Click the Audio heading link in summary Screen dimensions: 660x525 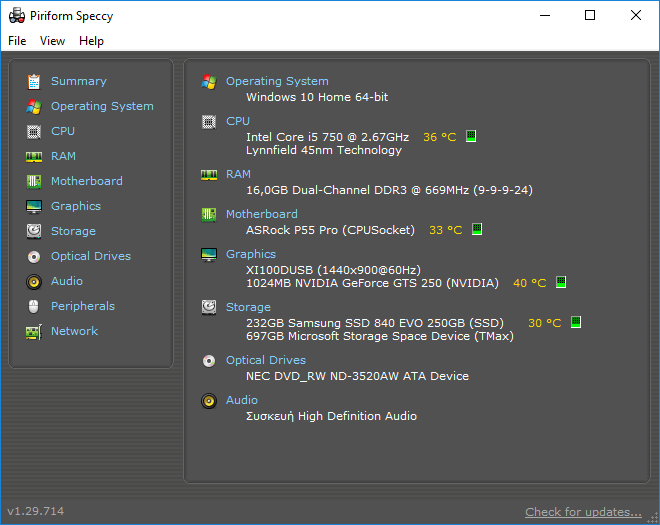[242, 400]
